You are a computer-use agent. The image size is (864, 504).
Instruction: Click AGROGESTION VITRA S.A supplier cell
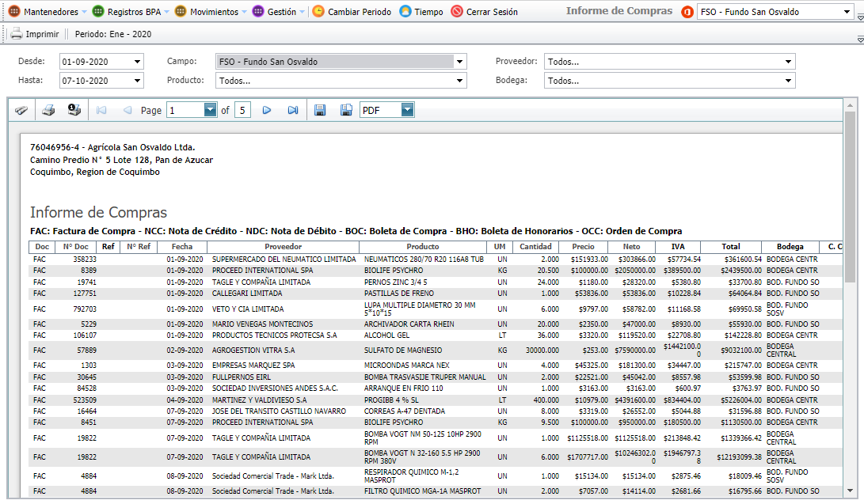coord(253,350)
